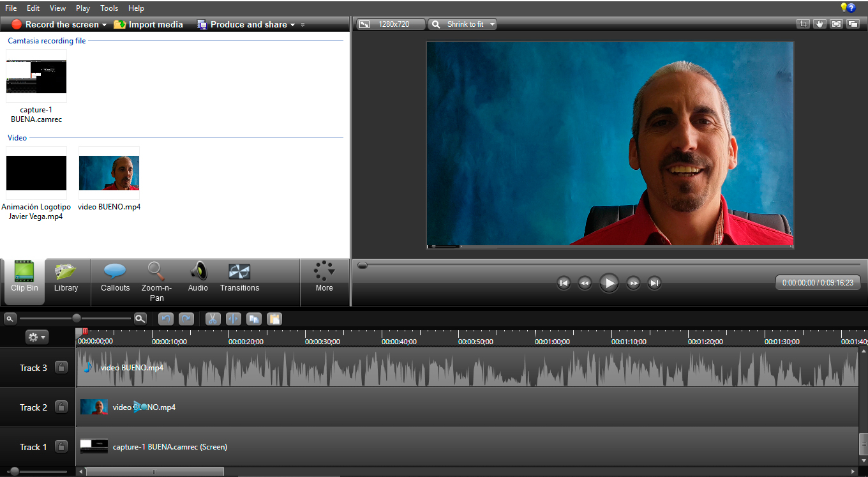This screenshot has height=477, width=868.
Task: Select the Animación Logotipo Javier Vega.mp4 clip thumbnail
Action: (x=36, y=173)
